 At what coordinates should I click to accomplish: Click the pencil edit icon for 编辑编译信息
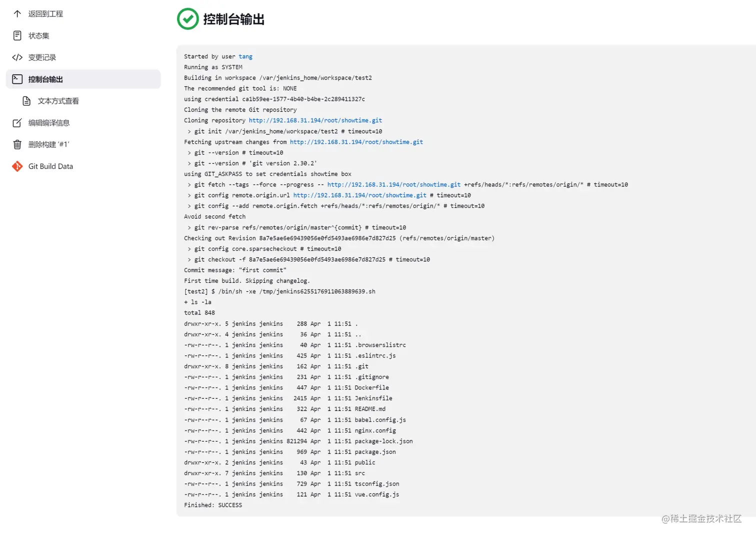click(17, 122)
